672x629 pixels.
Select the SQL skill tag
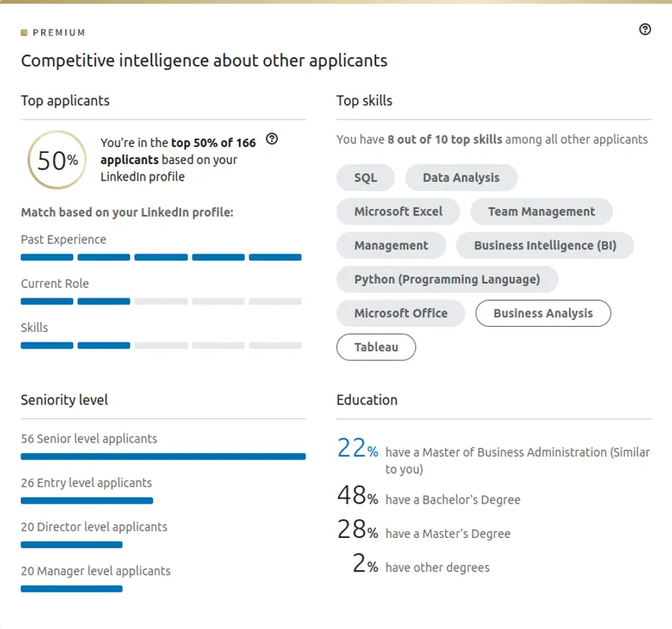click(x=365, y=178)
